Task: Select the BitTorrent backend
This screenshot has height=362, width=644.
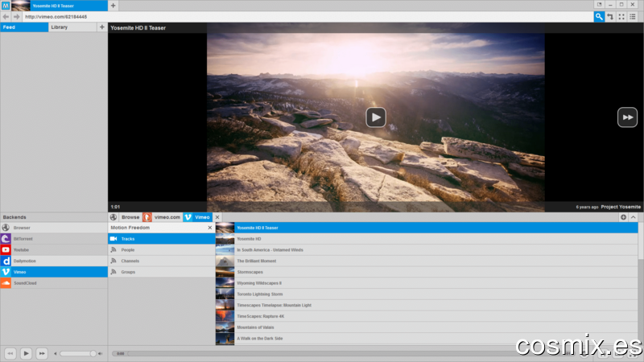Action: (x=54, y=238)
